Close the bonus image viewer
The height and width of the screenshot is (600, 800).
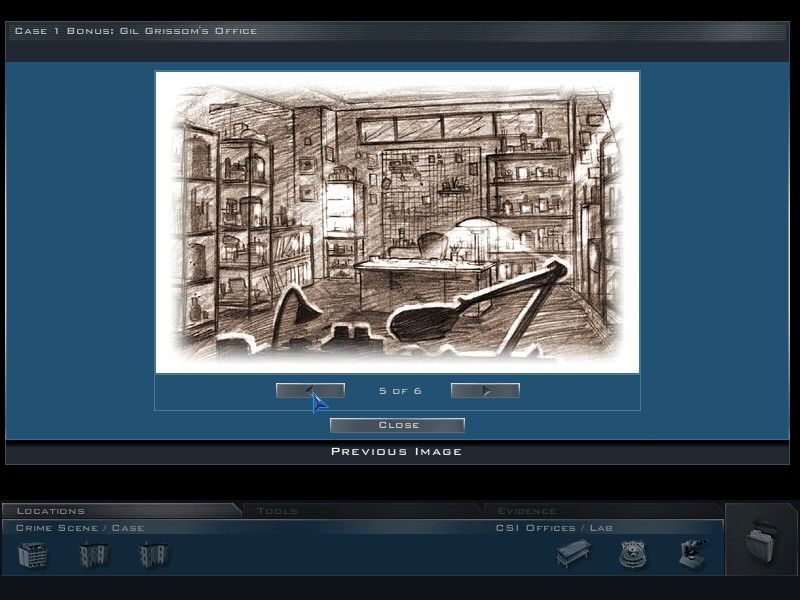coord(397,425)
